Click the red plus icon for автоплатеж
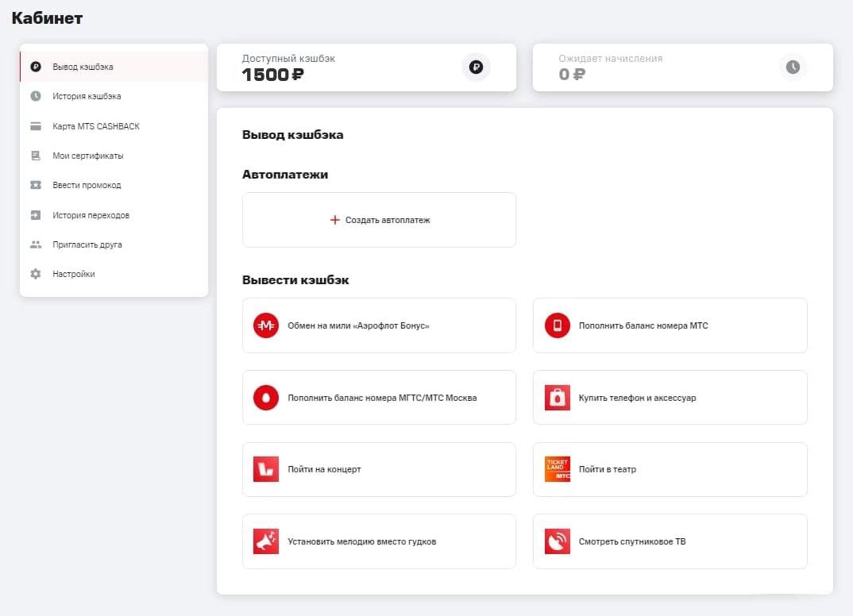The height and width of the screenshot is (616, 853). pyautogui.click(x=334, y=220)
